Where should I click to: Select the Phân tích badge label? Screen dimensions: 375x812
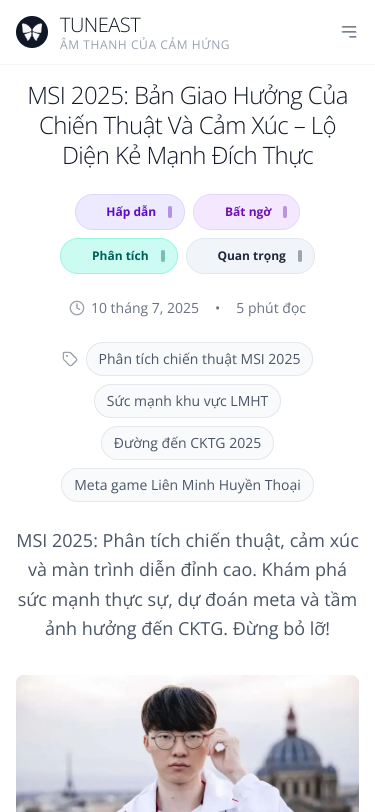[120, 256]
